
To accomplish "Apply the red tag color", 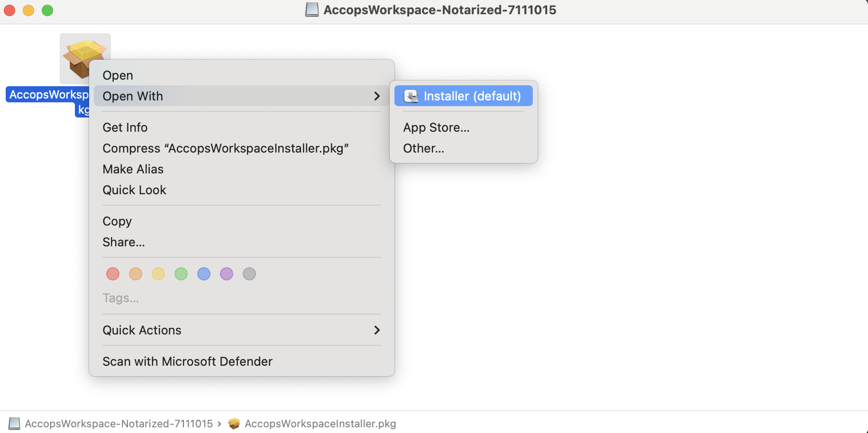I will pos(113,274).
